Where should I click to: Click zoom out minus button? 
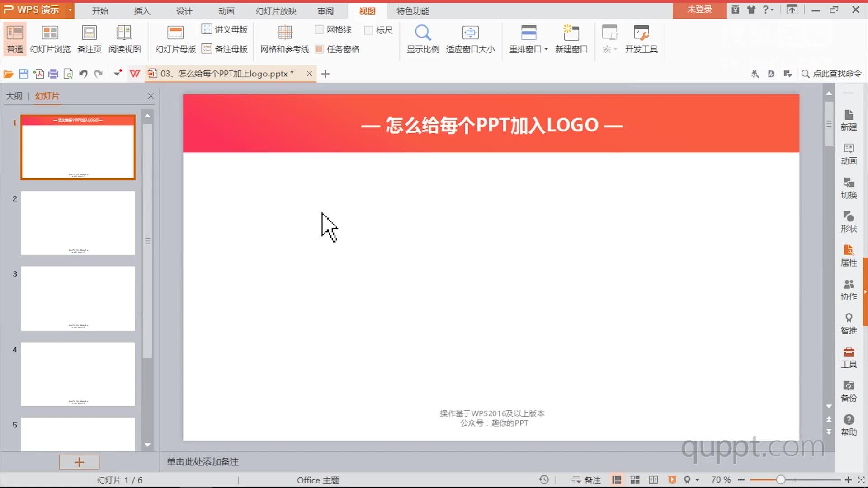(741, 480)
